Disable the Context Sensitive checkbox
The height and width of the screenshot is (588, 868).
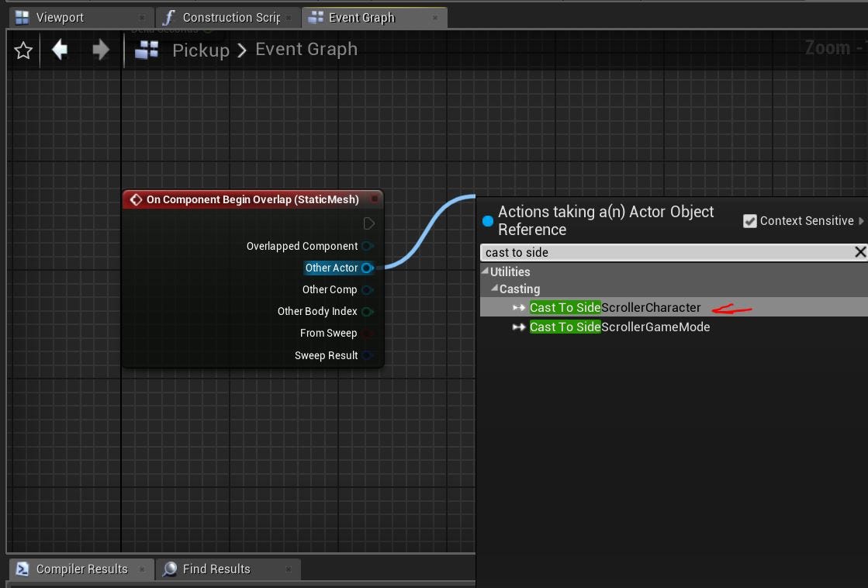click(x=749, y=220)
